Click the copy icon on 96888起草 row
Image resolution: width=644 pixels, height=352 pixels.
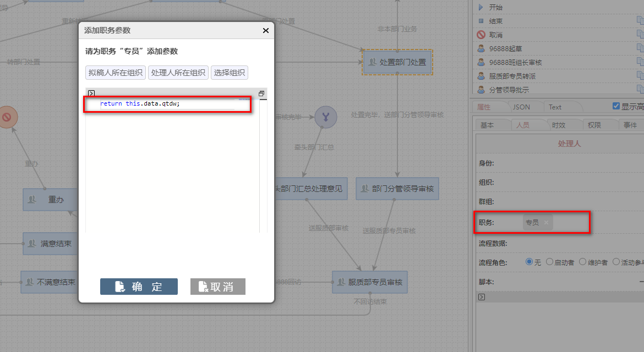click(640, 48)
